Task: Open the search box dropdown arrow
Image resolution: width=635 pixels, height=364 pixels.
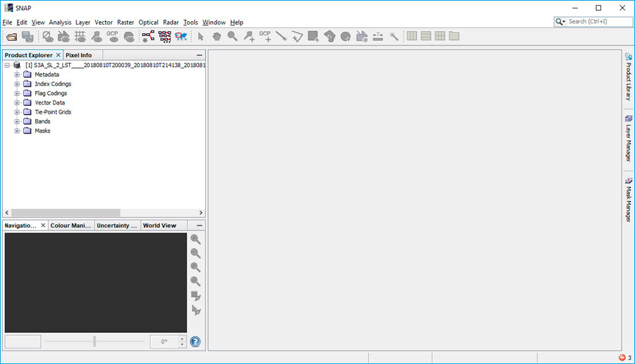Action: pos(564,22)
